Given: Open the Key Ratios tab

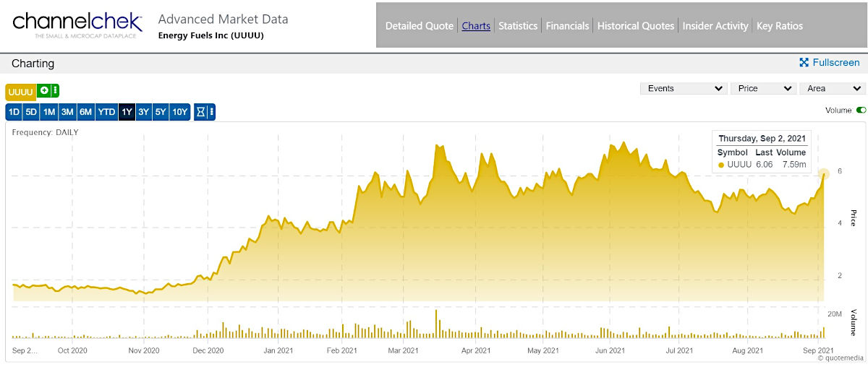Looking at the screenshot, I should tap(780, 26).
